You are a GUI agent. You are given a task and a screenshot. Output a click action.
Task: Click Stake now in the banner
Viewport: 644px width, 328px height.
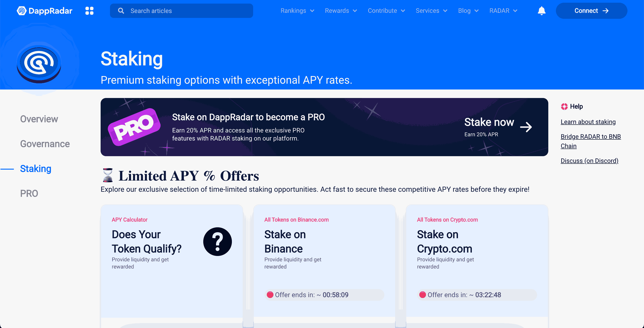(489, 122)
